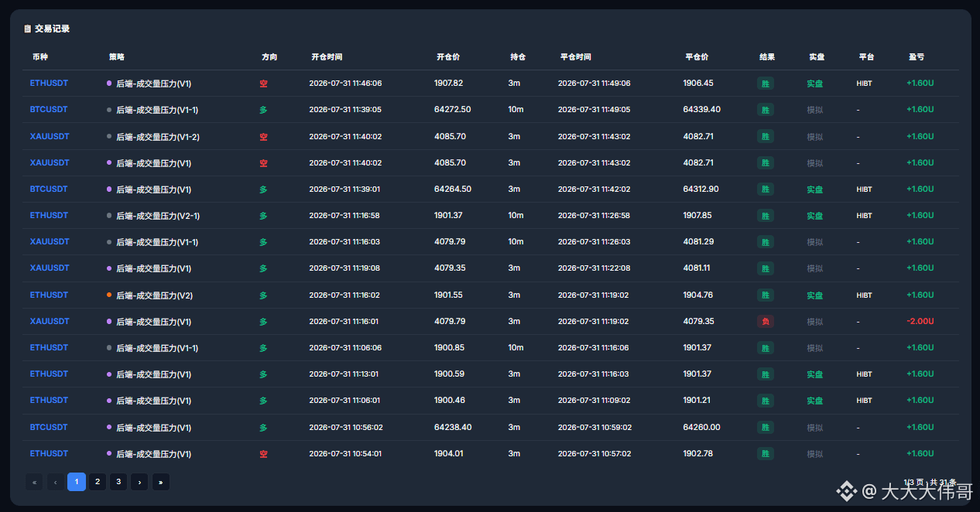This screenshot has width=980, height=512.
Task: Click the 币种 column header
Action: coord(40,57)
